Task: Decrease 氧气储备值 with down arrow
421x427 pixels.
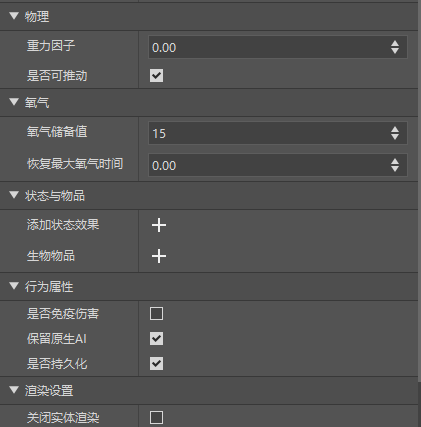Action: pos(395,136)
